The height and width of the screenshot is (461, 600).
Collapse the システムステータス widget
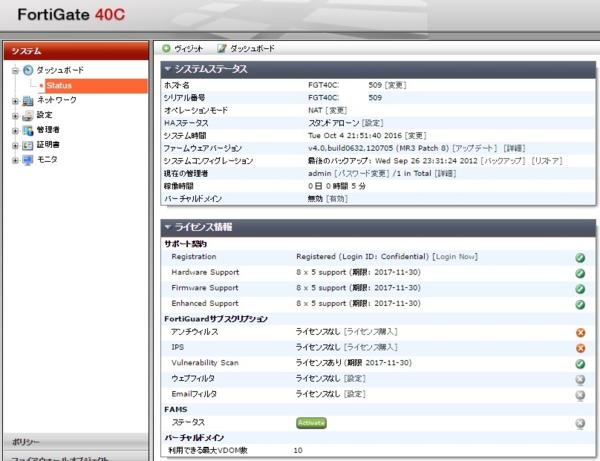point(167,69)
